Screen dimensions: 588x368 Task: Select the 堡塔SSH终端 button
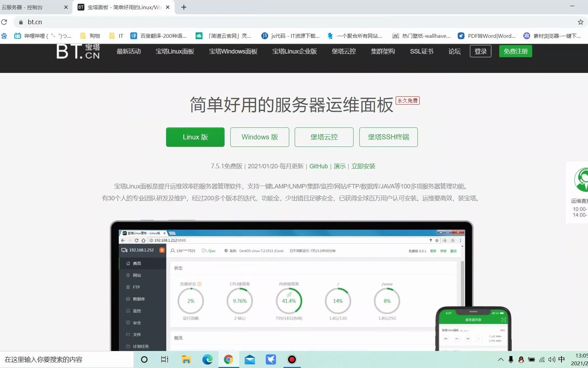point(389,137)
